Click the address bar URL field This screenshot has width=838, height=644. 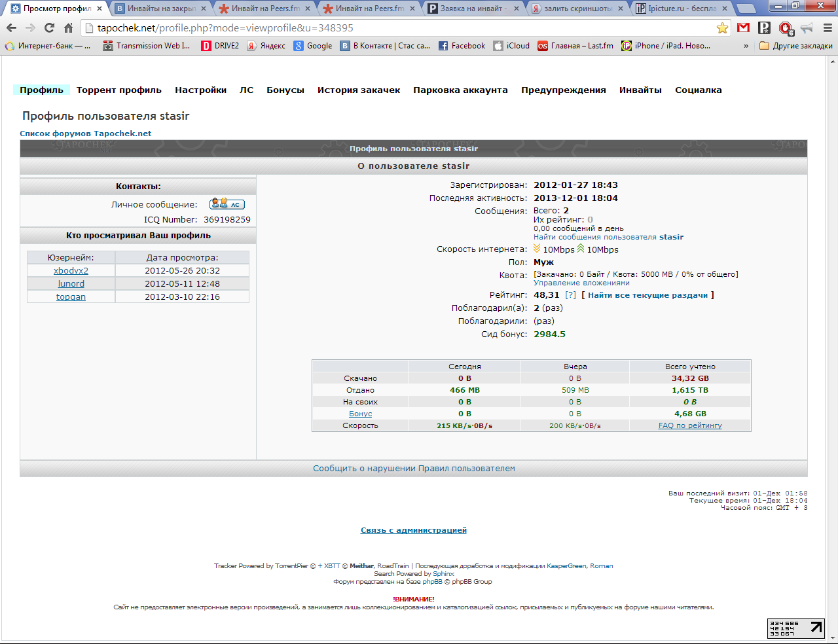pyautogui.click(x=405, y=28)
